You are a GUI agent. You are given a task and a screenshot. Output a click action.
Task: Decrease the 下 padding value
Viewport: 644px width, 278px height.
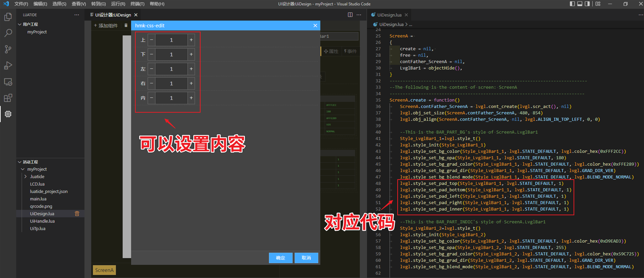(x=152, y=54)
